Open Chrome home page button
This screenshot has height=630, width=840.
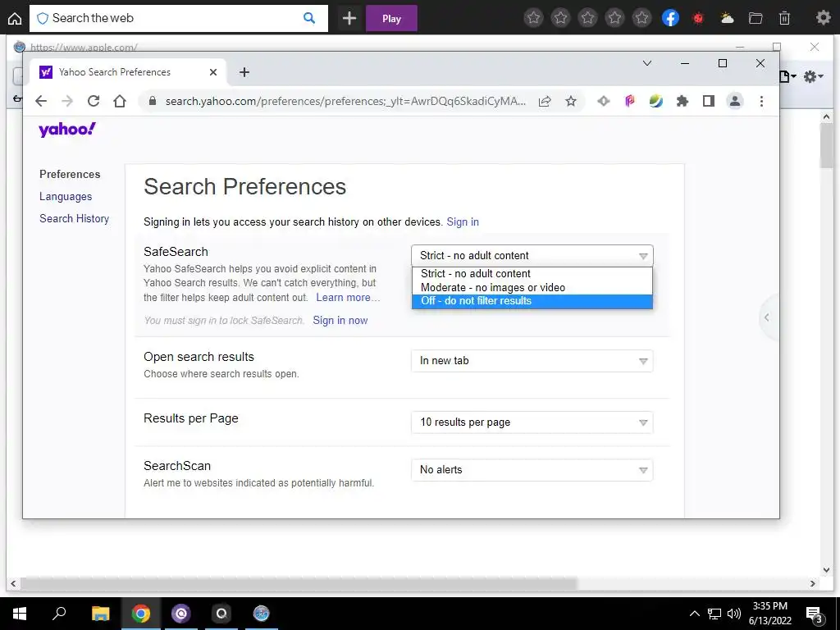click(x=120, y=101)
